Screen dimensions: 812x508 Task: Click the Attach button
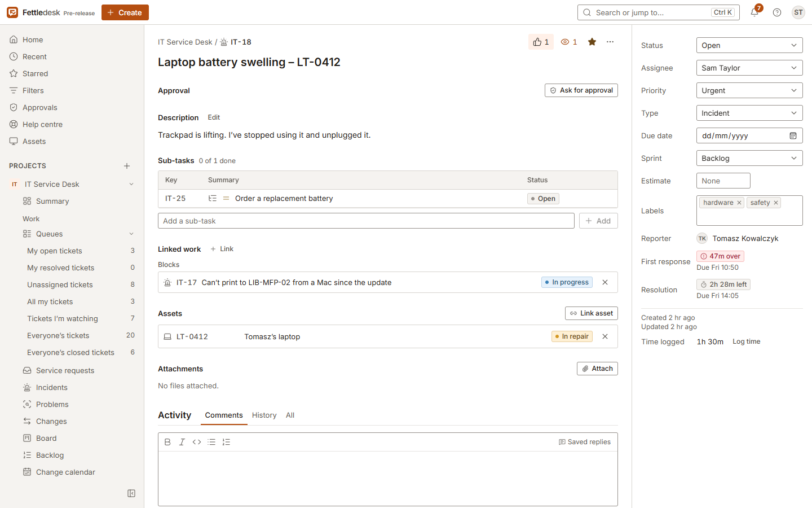tap(597, 369)
